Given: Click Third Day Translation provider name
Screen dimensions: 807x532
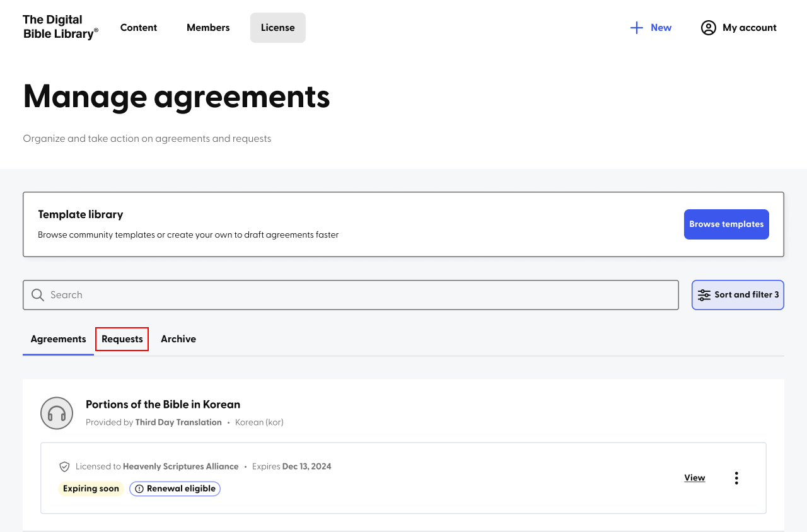Looking at the screenshot, I should click(178, 422).
